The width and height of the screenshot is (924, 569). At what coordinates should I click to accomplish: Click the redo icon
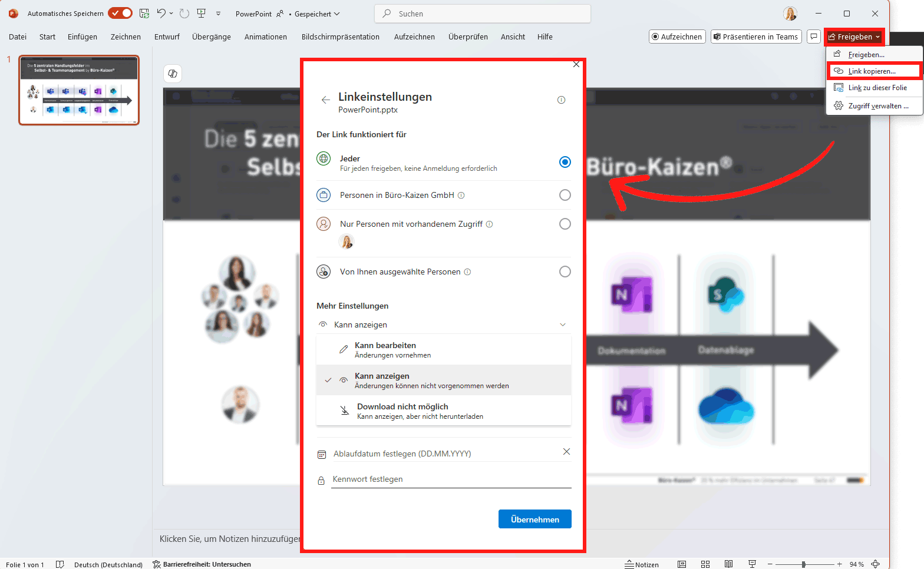pos(184,13)
